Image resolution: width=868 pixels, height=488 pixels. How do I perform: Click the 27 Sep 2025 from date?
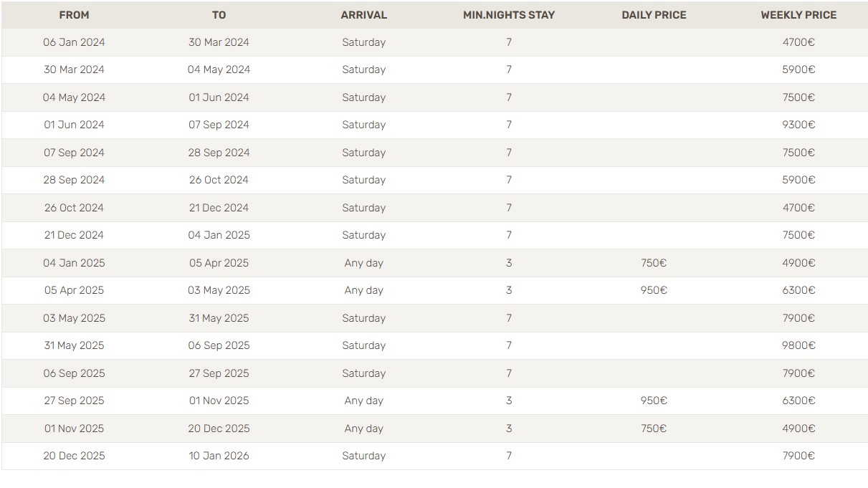pyautogui.click(x=74, y=401)
